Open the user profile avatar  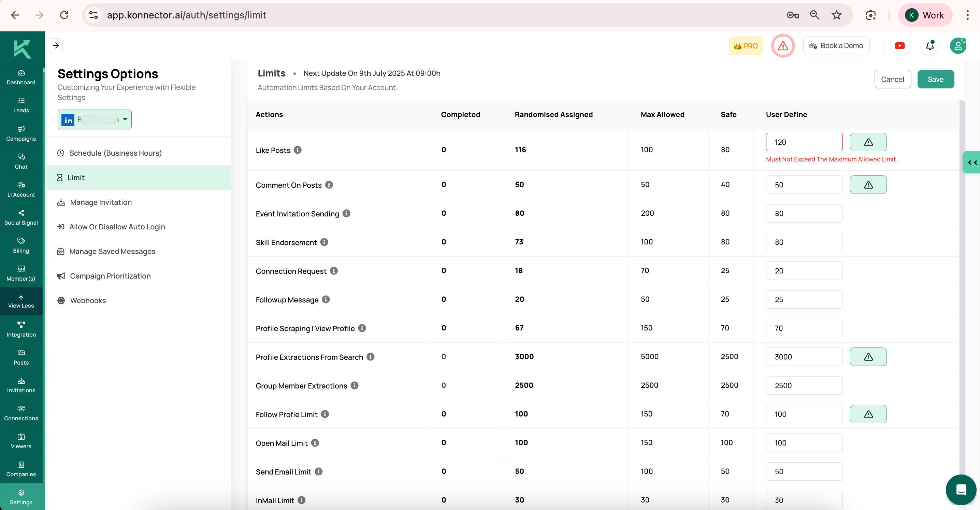click(957, 46)
